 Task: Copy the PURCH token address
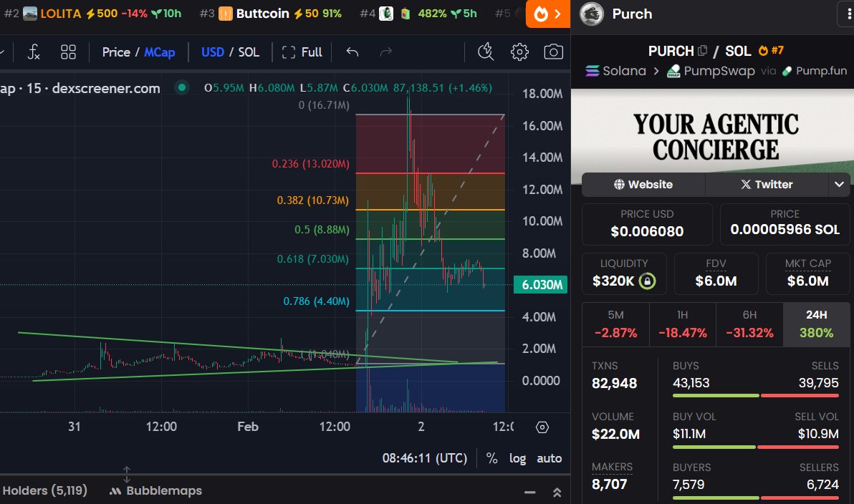point(703,51)
